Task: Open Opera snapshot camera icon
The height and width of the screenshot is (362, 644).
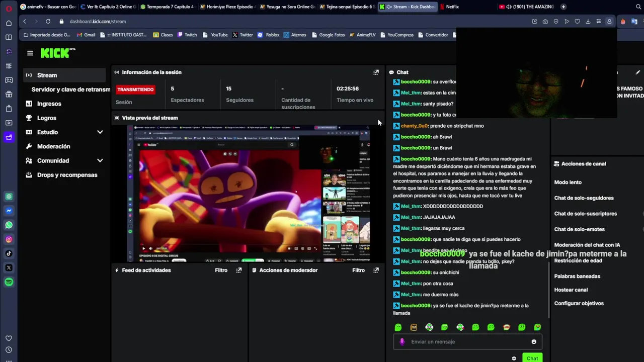Action: click(x=545, y=22)
